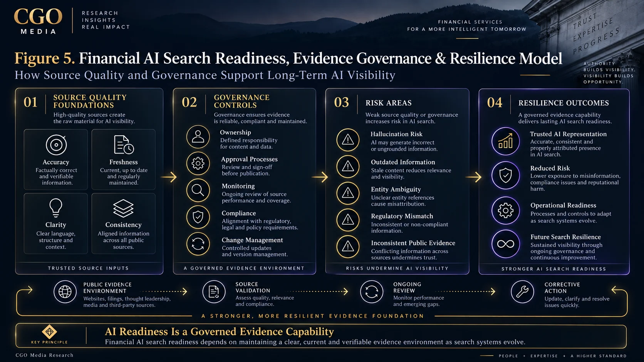Click the Regulatory Mismatch warning icon
Screen dimensions: 644x362
[348, 220]
